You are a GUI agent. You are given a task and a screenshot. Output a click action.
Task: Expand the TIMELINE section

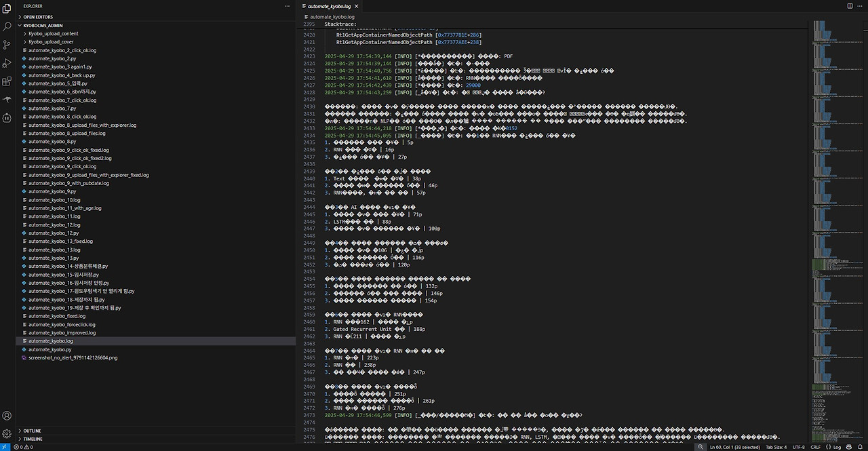pos(155,439)
